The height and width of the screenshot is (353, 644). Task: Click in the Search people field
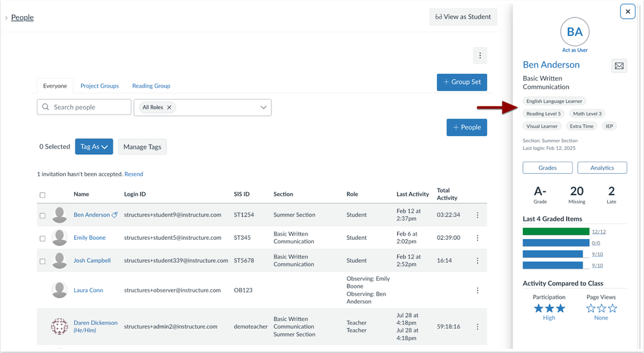click(x=84, y=107)
